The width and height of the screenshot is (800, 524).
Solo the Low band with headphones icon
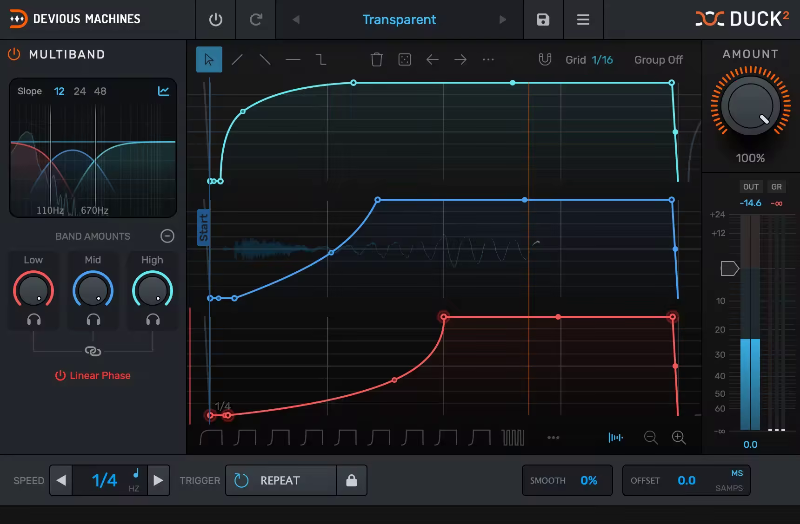(x=33, y=319)
